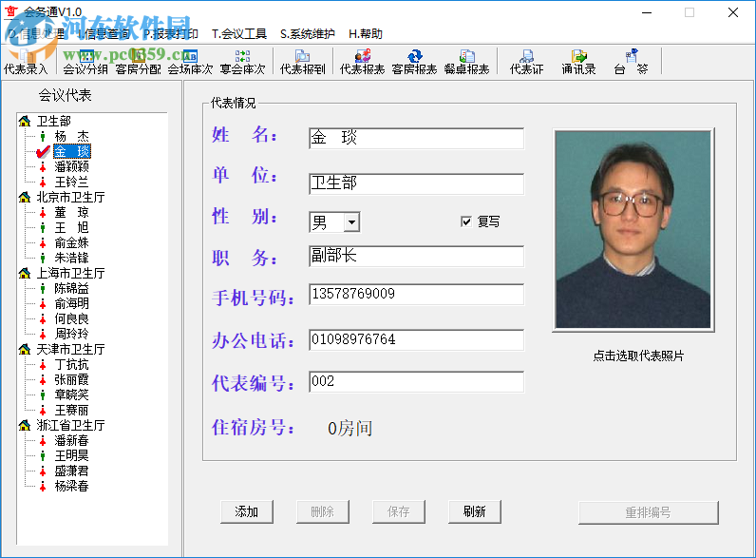
Task: Focus the 办公电话 input field
Action: 416,339
